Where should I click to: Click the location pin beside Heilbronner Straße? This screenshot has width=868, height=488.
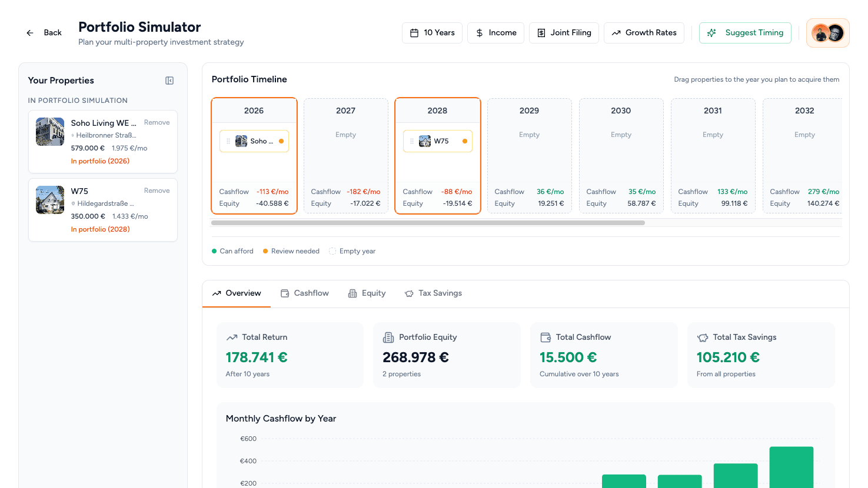[73, 135]
